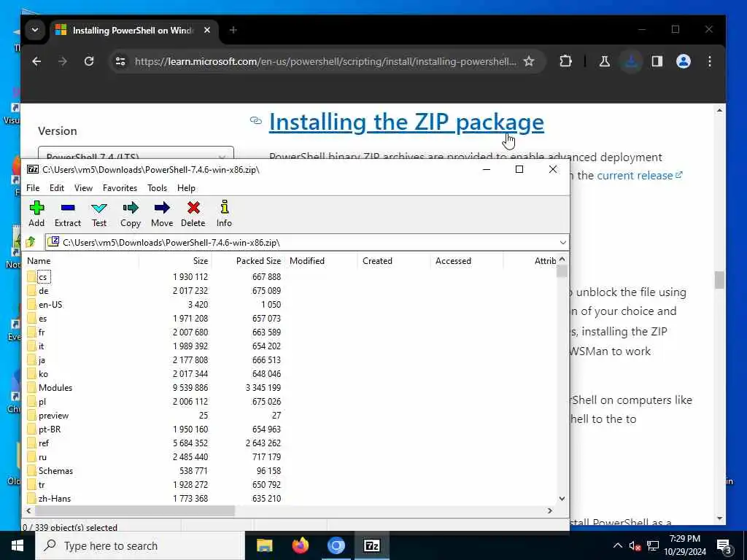Viewport: 747px width, 560px height.
Task: Click the anchor link icon beside the heading
Action: (x=256, y=120)
